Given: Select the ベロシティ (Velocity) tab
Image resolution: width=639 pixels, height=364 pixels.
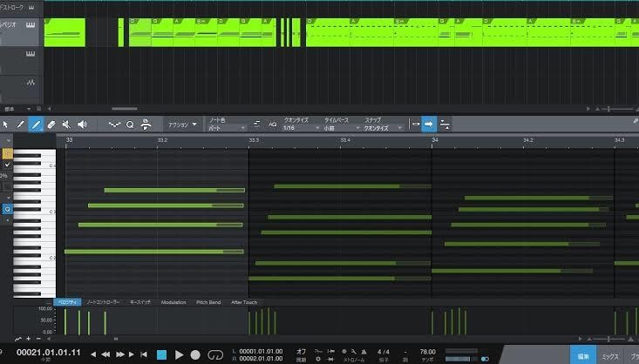Looking at the screenshot, I should point(67,302).
